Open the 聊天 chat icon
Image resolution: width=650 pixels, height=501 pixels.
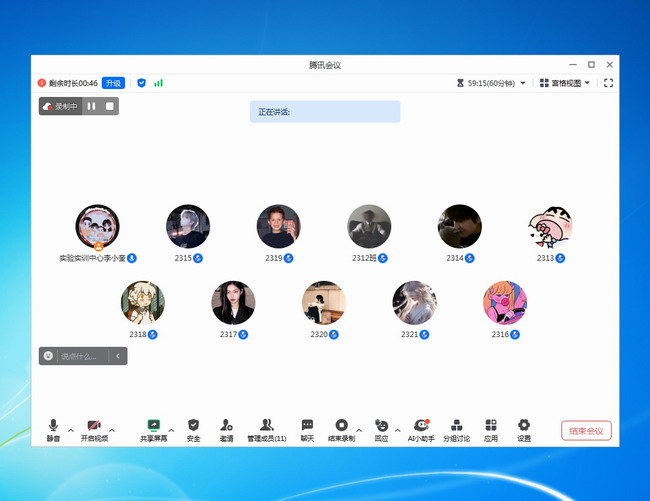point(307,426)
